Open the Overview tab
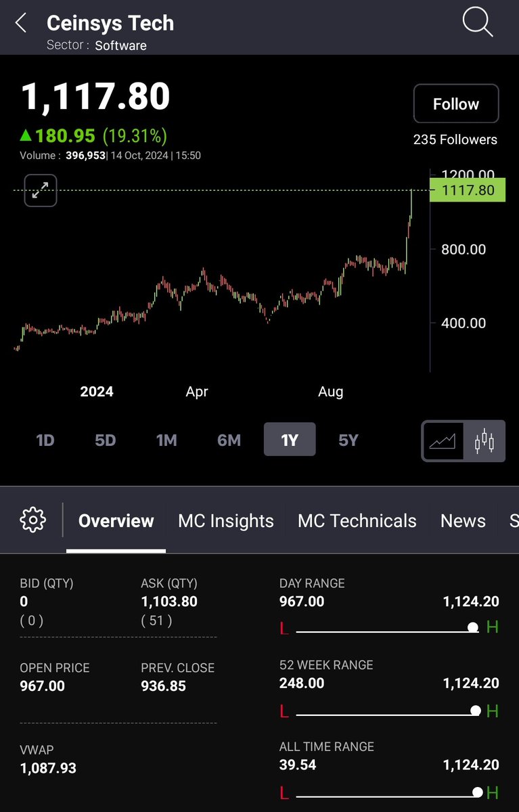The width and height of the screenshot is (519, 812). coord(116,521)
